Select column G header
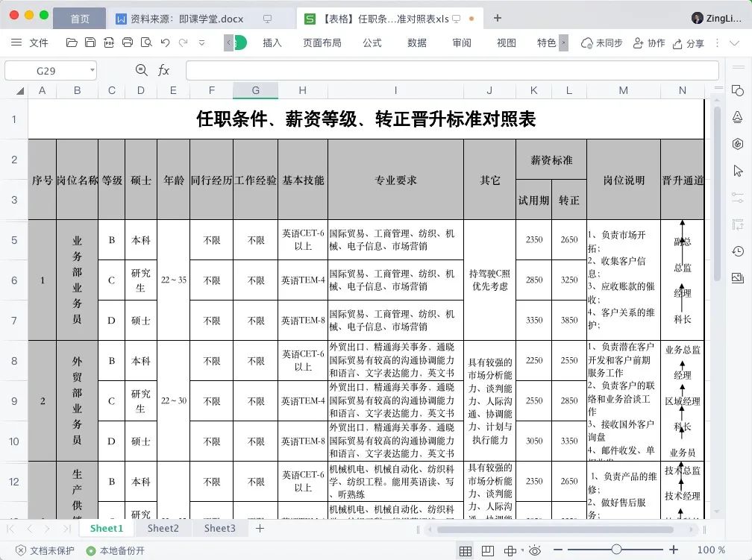Viewport: 752px width, 560px height. [256, 90]
